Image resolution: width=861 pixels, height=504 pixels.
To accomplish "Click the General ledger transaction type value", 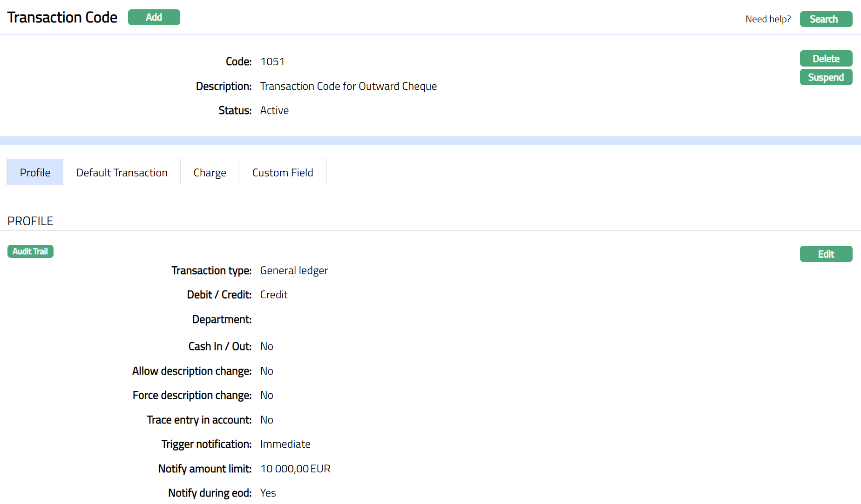I will [x=294, y=270].
